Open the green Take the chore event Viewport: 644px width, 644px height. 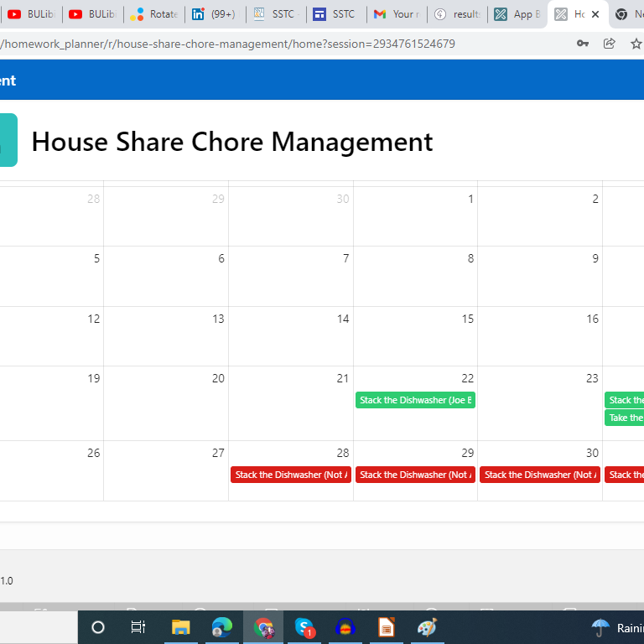click(x=625, y=418)
